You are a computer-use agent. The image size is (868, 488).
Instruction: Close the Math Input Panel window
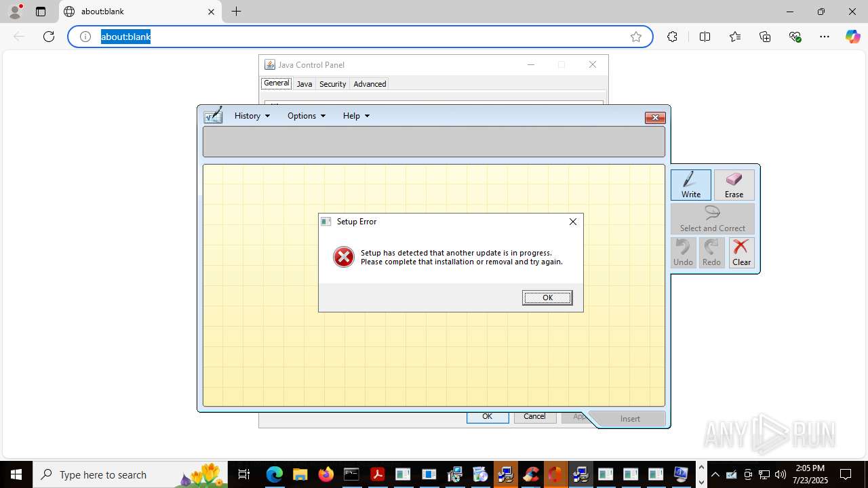coord(655,117)
